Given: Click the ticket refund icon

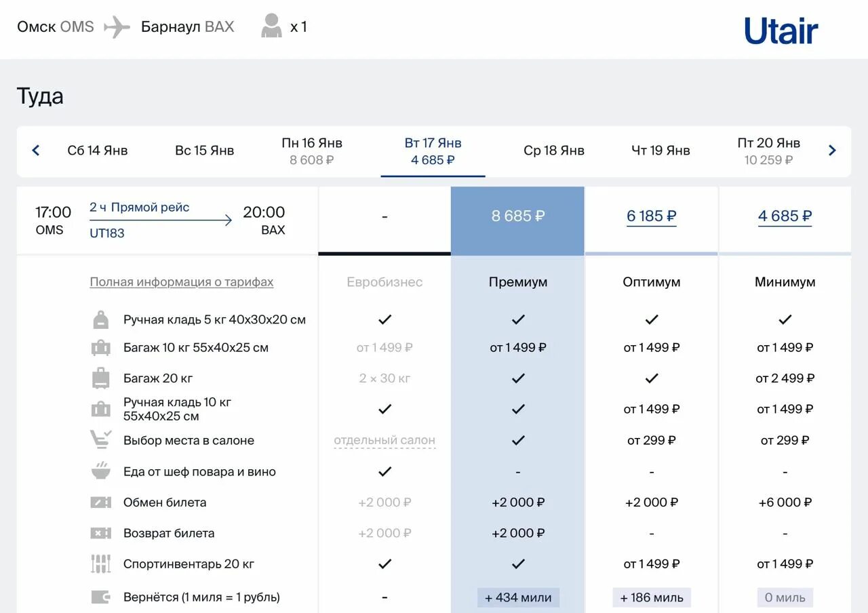Looking at the screenshot, I should coord(100,533).
